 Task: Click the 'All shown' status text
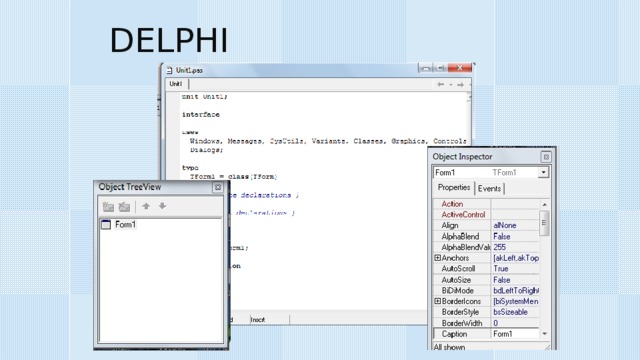[449, 347]
